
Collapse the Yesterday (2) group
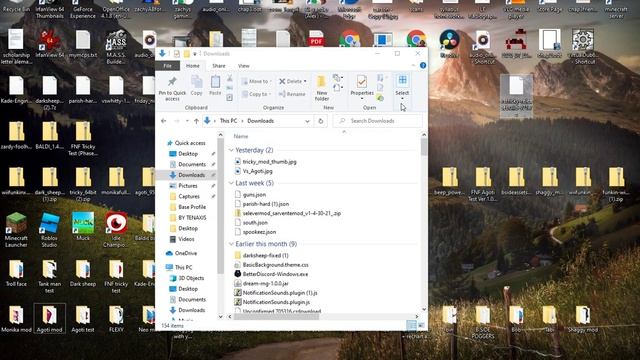click(x=231, y=150)
